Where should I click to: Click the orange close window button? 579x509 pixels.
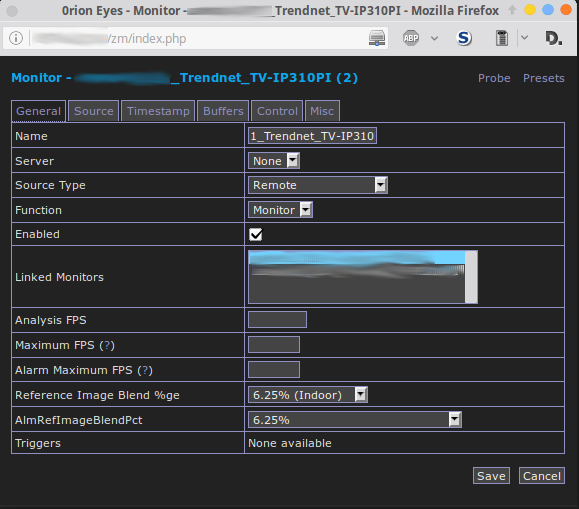(566, 10)
